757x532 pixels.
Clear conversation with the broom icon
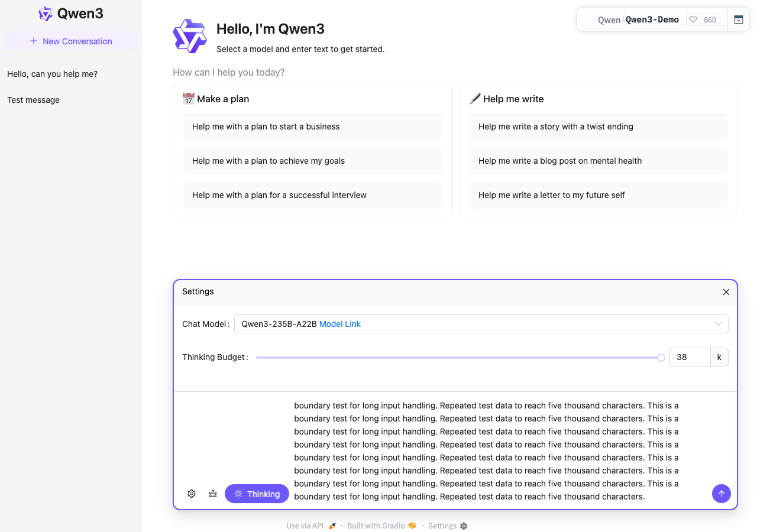pyautogui.click(x=213, y=494)
